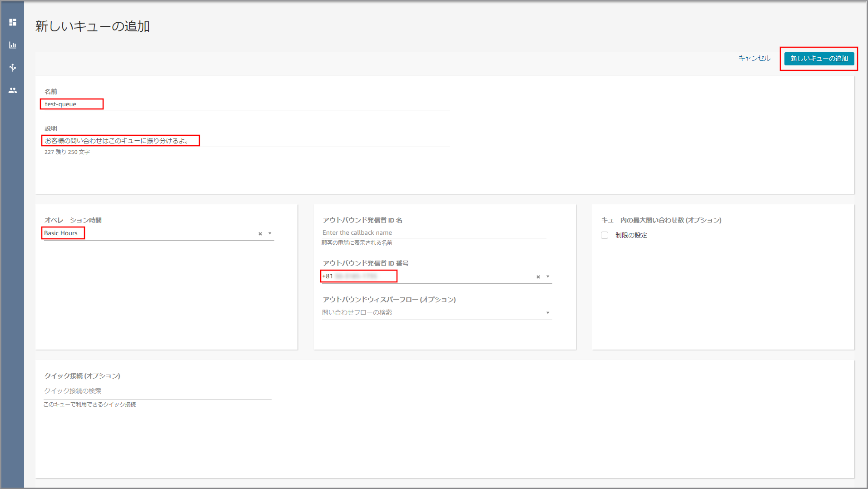Image resolution: width=868 pixels, height=489 pixels.
Task: Click the Enter the callback name field
Action: tap(434, 232)
